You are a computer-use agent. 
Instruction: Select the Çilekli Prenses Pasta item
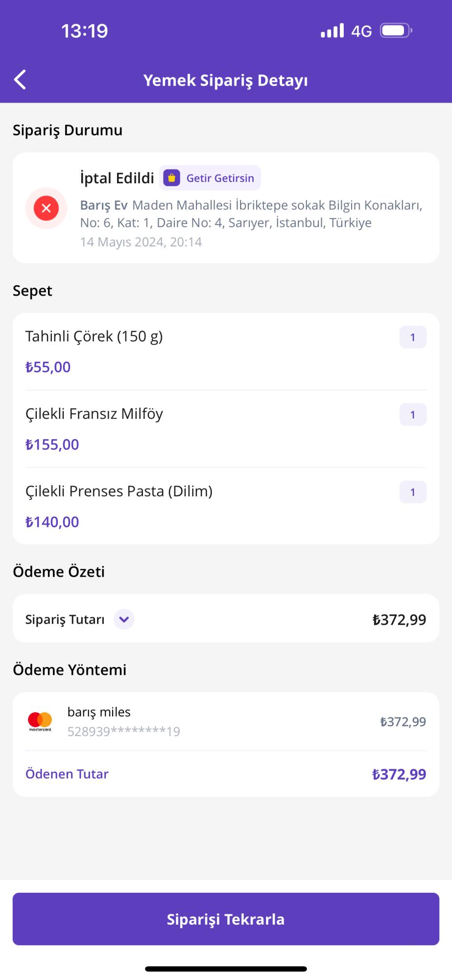click(x=119, y=491)
